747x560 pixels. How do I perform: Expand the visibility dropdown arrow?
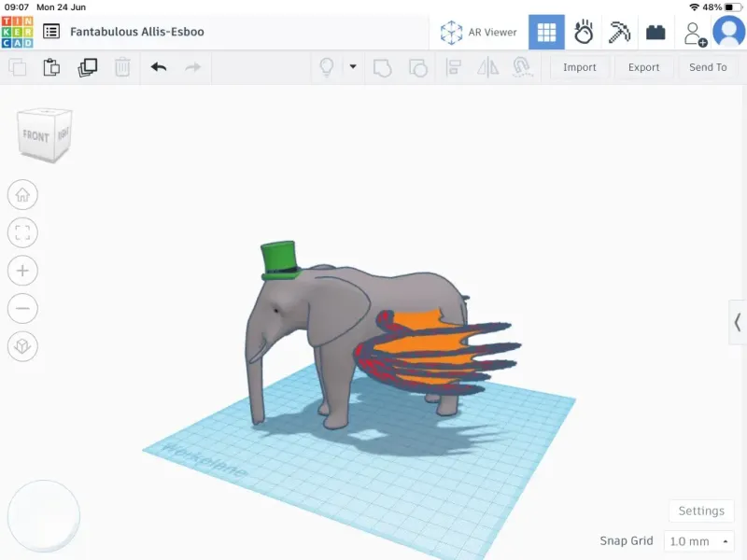click(353, 66)
